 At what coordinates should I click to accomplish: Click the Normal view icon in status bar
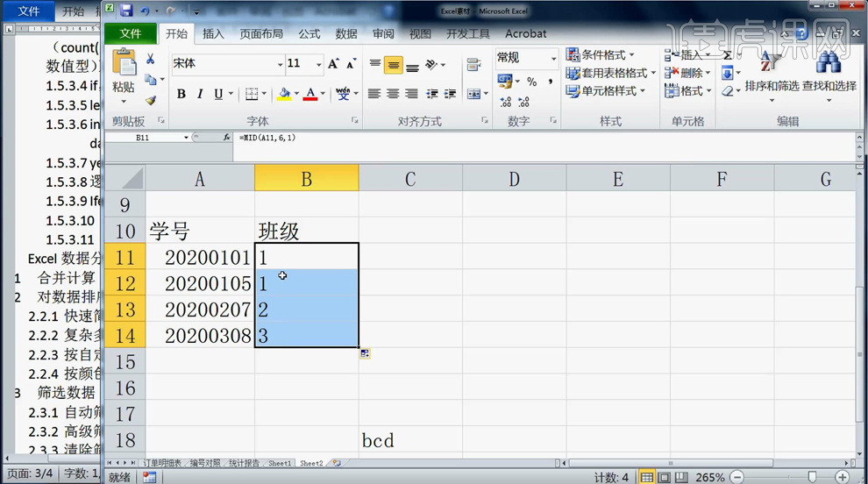[646, 477]
